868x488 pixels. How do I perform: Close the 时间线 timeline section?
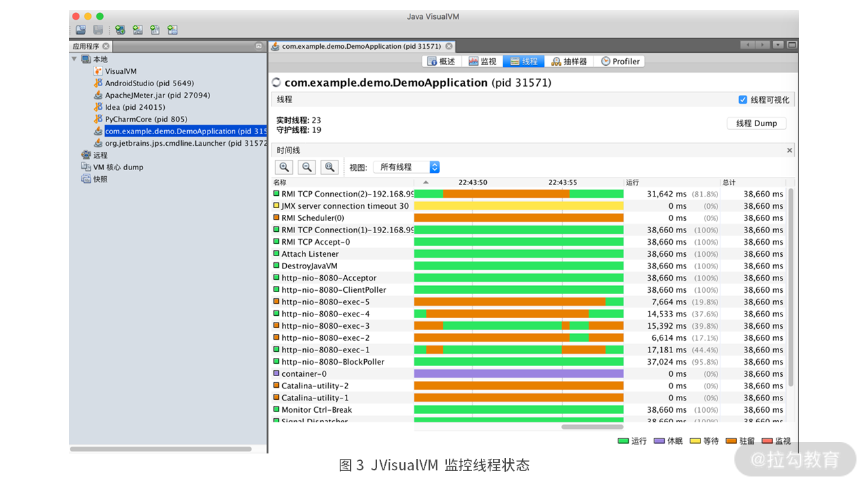click(789, 150)
